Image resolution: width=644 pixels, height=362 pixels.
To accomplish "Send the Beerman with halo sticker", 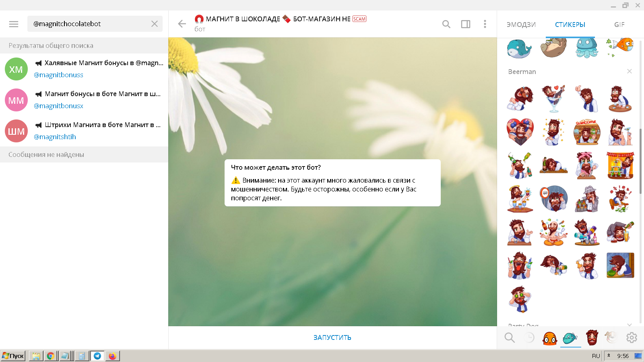I will [520, 199].
